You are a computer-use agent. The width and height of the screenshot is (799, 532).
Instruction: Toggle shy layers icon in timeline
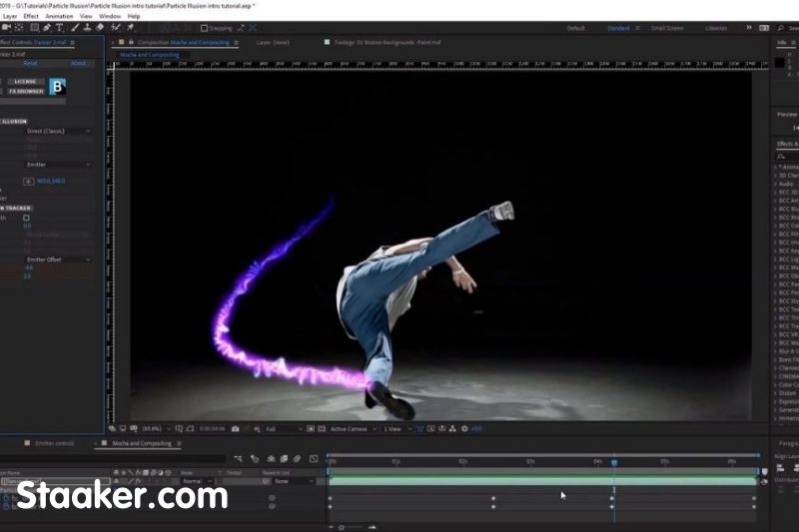click(271, 459)
